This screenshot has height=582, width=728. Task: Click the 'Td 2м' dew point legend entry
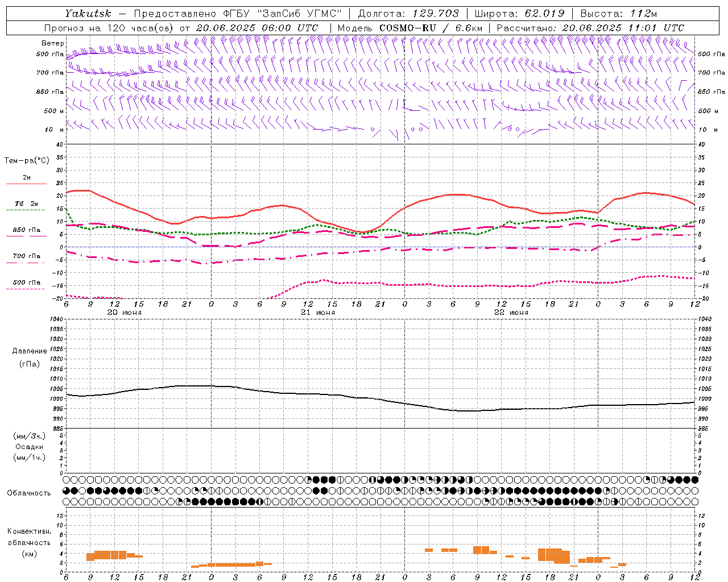point(27,203)
